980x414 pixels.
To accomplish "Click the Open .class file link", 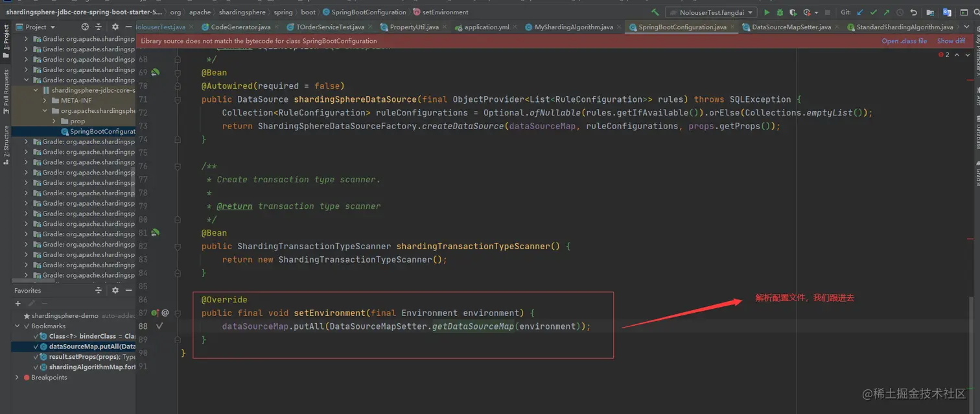I will [904, 41].
